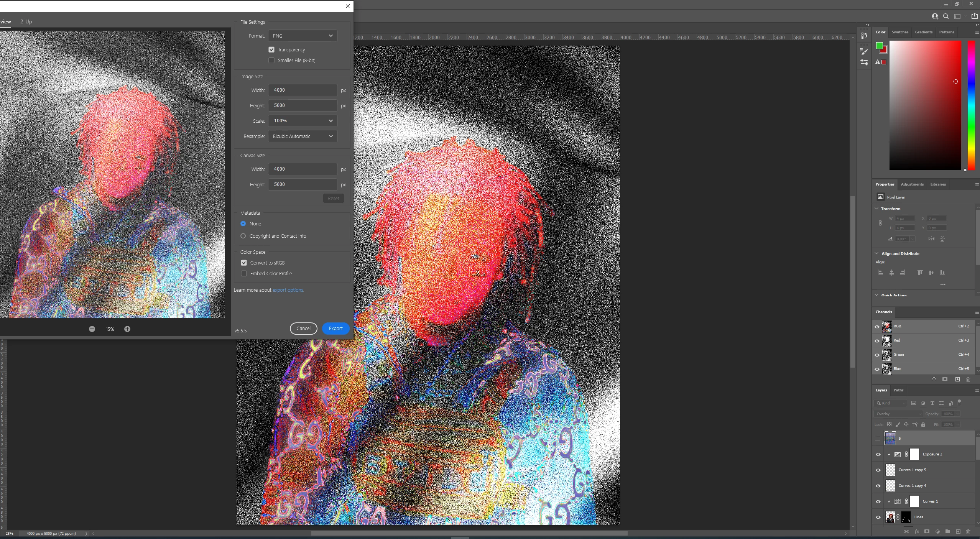
Task: Click the zoom out minus icon in preview
Action: coord(92,329)
